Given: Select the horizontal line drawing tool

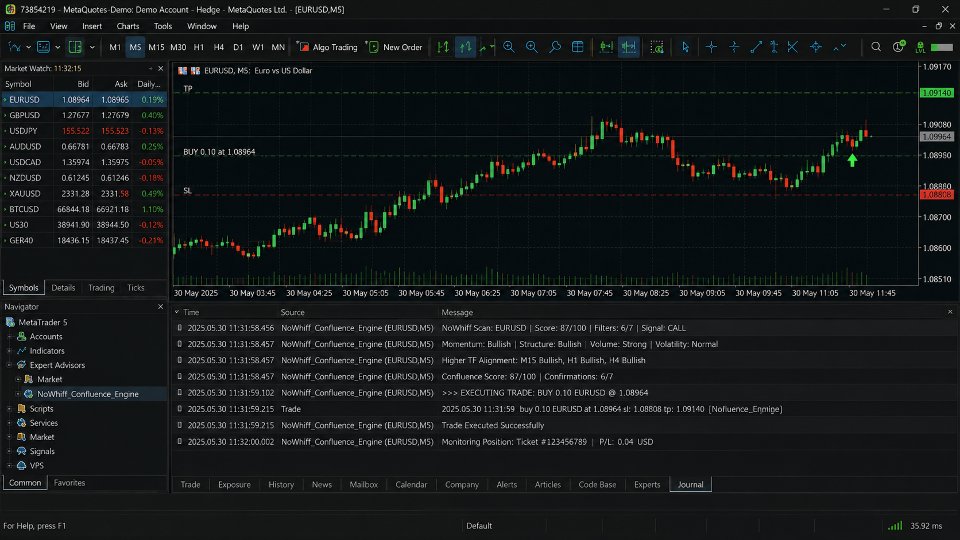Looking at the screenshot, I should (734, 47).
